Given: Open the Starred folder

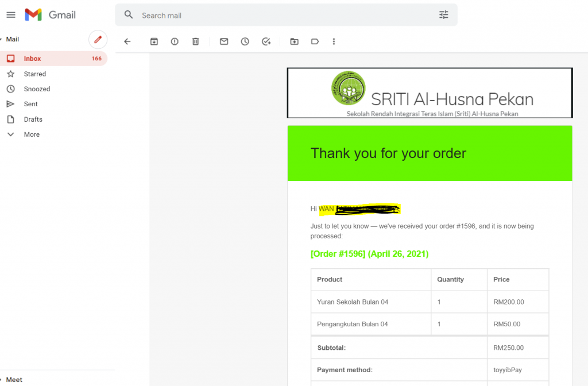Looking at the screenshot, I should tap(34, 74).
